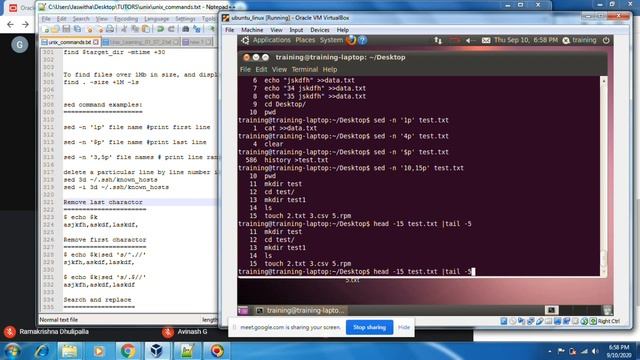Click the Windows Start button
This screenshot has height=360, width=640.
13,351
